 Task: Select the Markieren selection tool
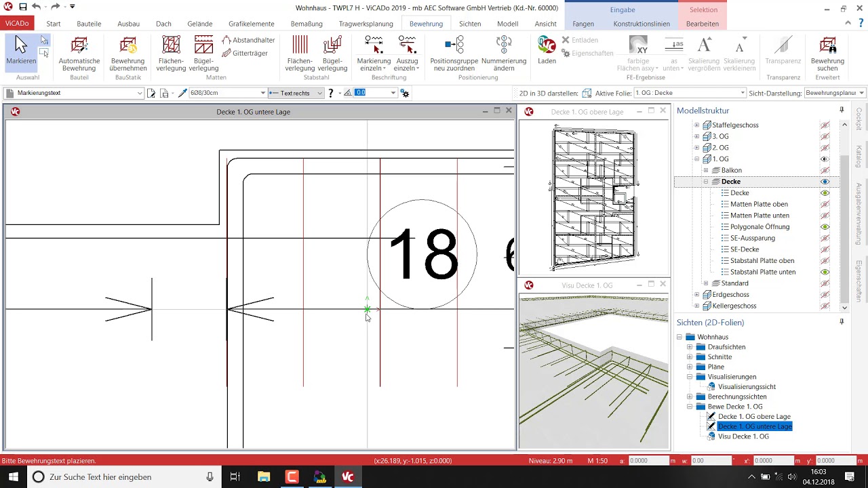click(21, 52)
